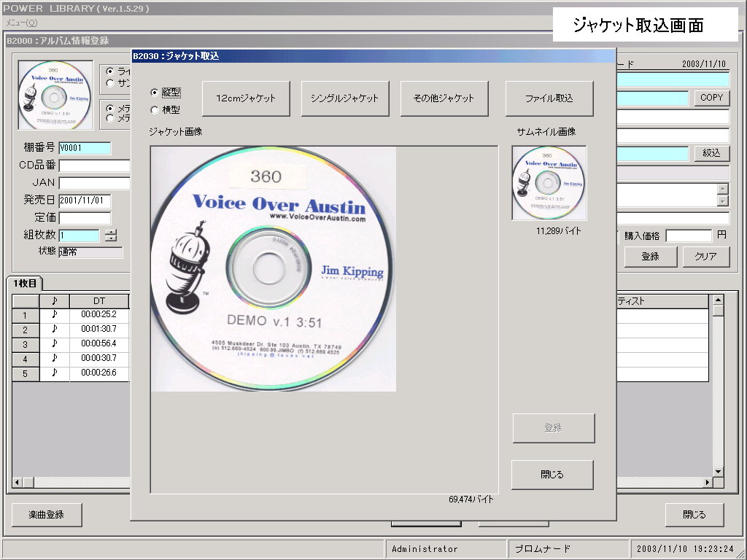The height and width of the screenshot is (560, 747).
Task: Click the その他ジャケット button
Action: click(x=444, y=98)
